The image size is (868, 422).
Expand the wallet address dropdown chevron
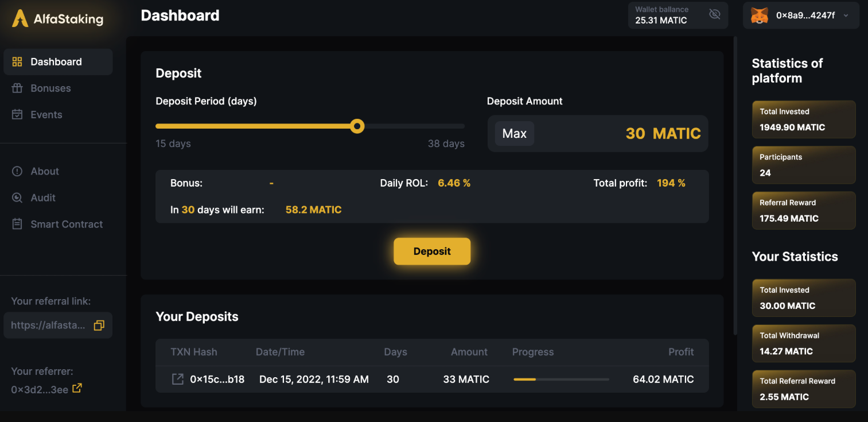pyautogui.click(x=846, y=16)
